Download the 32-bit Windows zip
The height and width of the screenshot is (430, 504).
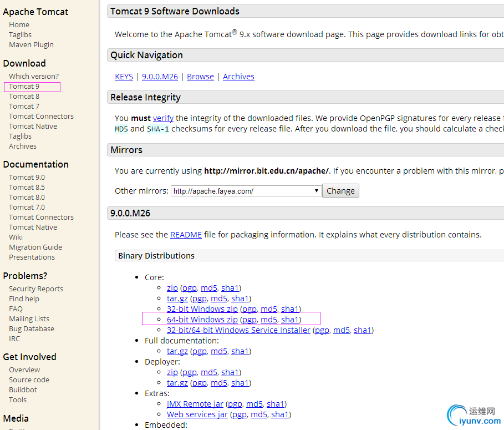pos(202,309)
